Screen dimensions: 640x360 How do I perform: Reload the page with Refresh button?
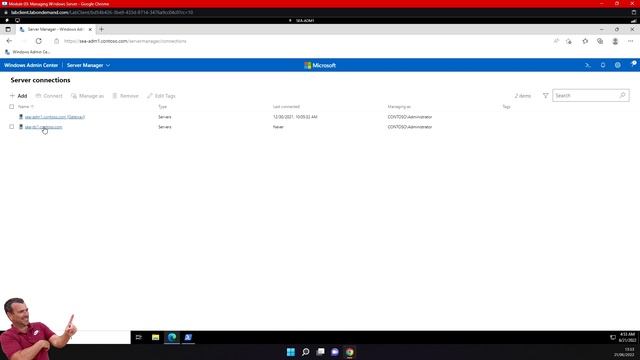click(x=38, y=41)
